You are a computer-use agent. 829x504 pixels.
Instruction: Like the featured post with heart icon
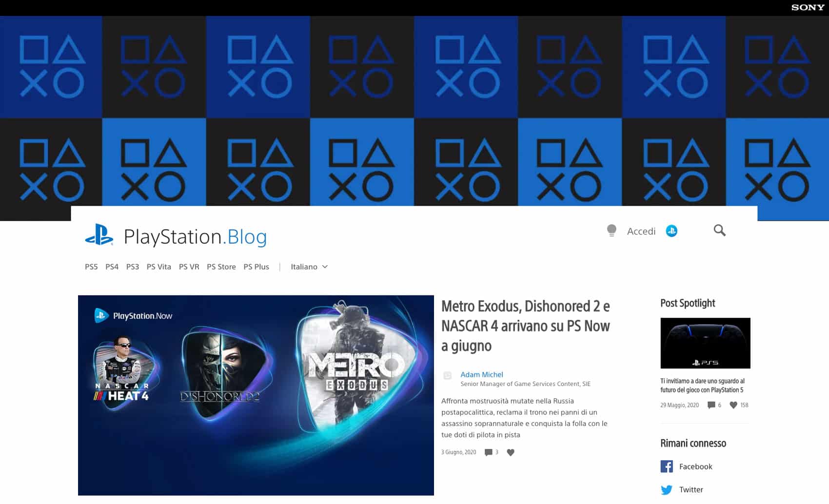point(511,452)
